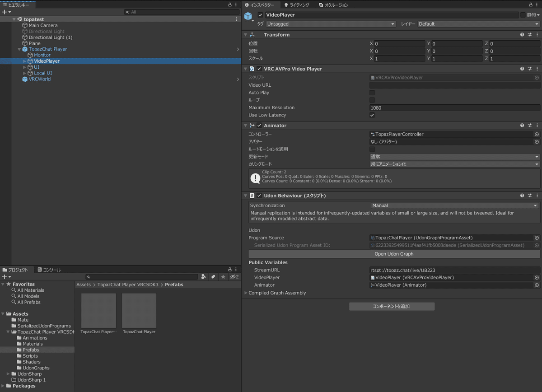Open object picker for Controller field
Image resolution: width=542 pixels, height=392 pixels.
537,134
